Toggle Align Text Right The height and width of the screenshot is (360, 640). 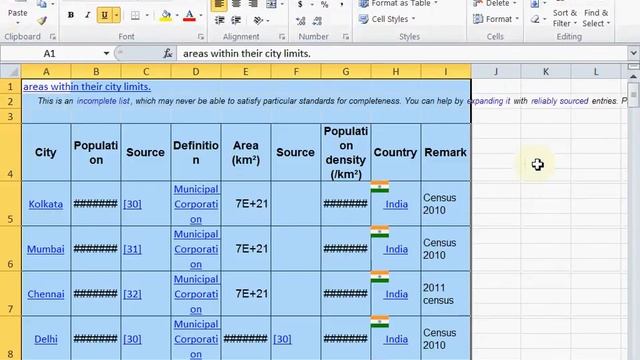tap(253, 4)
